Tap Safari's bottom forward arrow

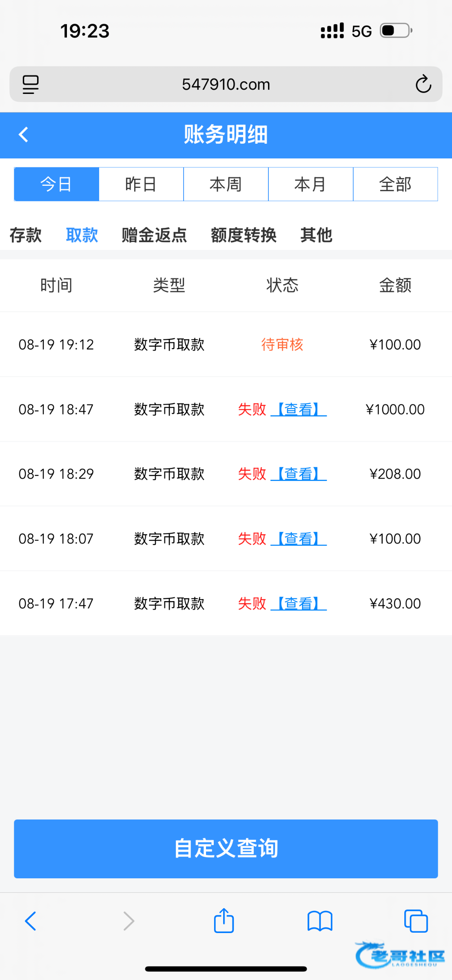click(x=129, y=921)
